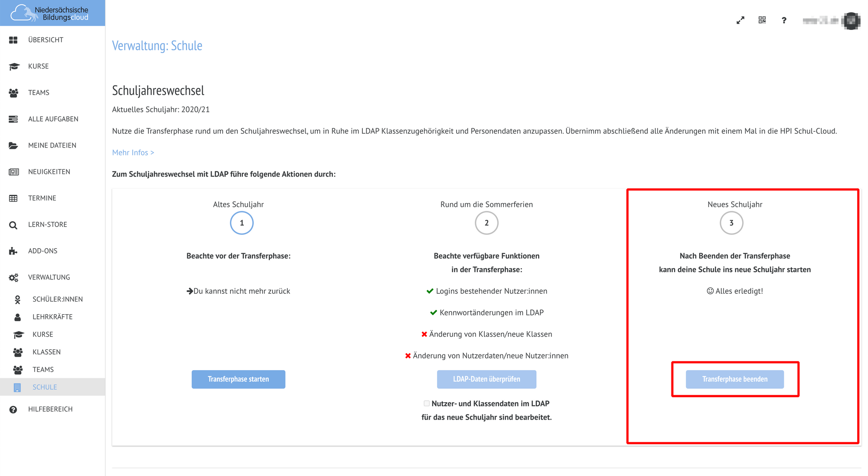The image size is (868, 476).
Task: Click the Termine calendar table icon
Action: coord(13,198)
